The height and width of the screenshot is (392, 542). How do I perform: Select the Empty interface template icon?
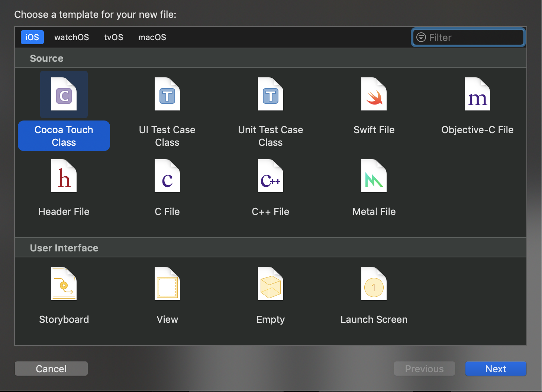(x=271, y=284)
